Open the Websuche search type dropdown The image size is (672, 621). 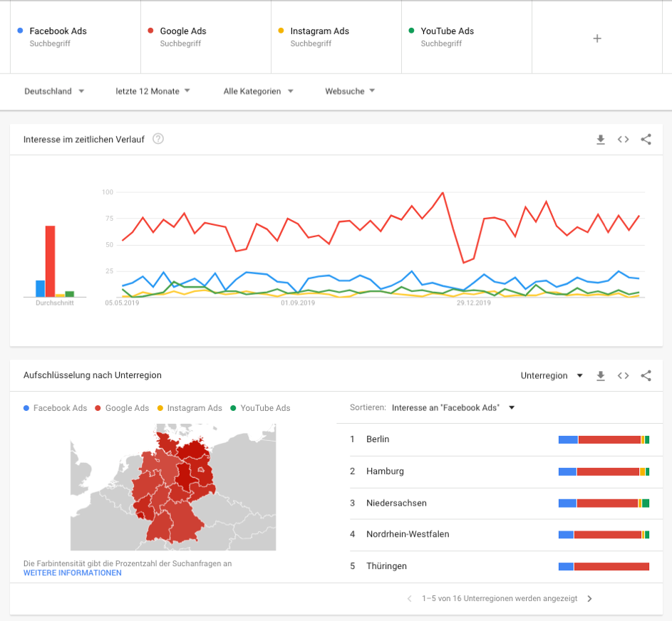[x=350, y=91]
